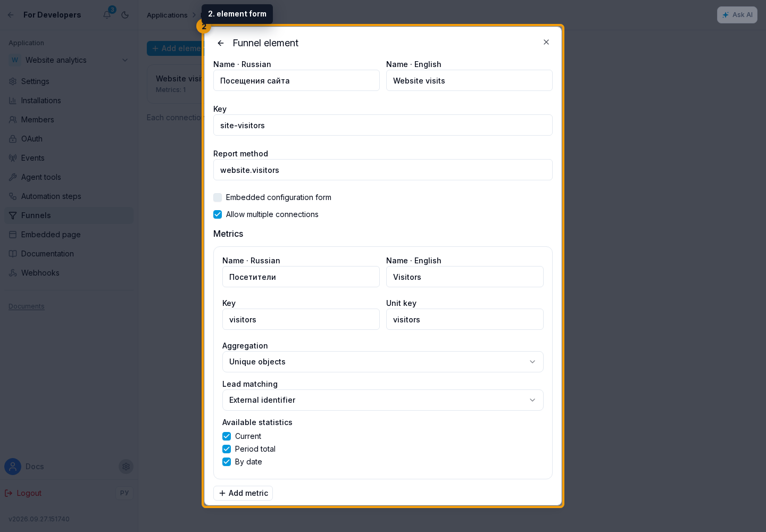Click the Embedded page icon
Image resolution: width=766 pixels, height=532 pixels.
coord(13,235)
